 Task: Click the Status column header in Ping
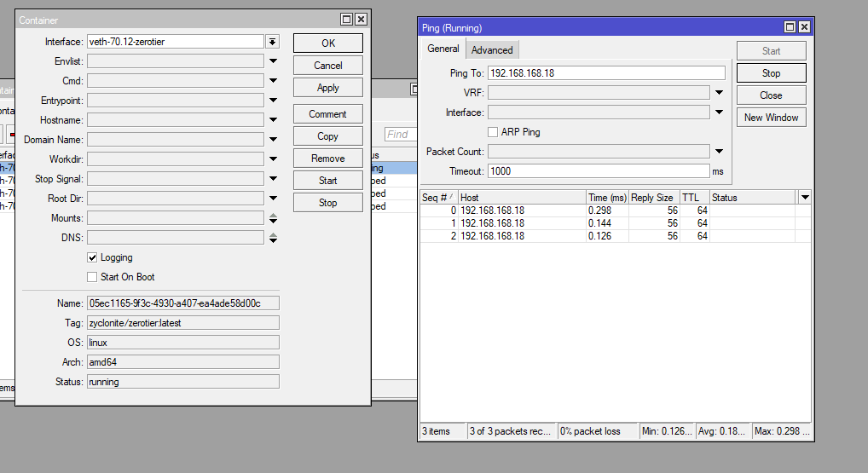(x=753, y=197)
